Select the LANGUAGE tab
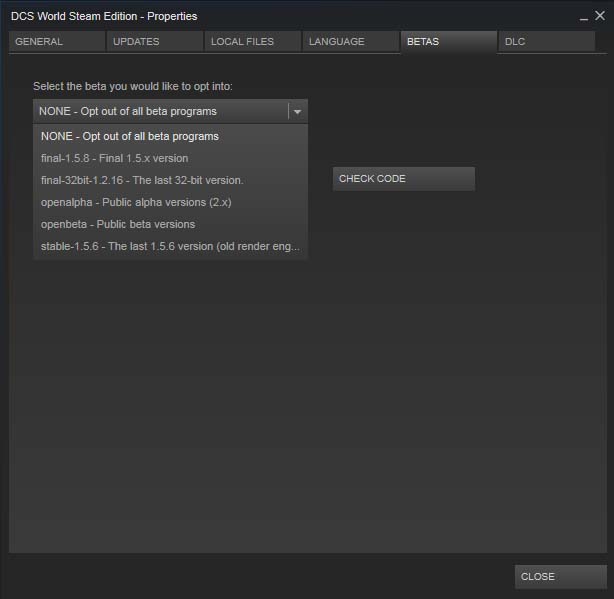Image resolution: width=614 pixels, height=599 pixels. pyautogui.click(x=351, y=41)
